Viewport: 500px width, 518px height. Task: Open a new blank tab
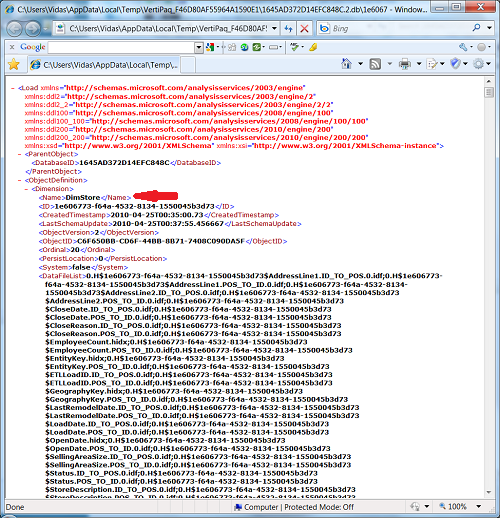(188, 65)
